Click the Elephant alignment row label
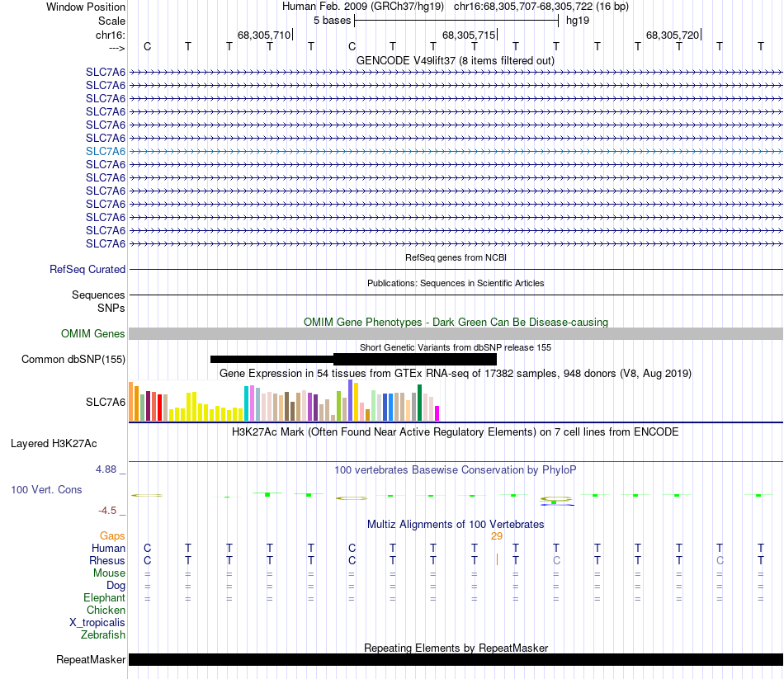Viewport: 784px width, 679px height. click(104, 597)
